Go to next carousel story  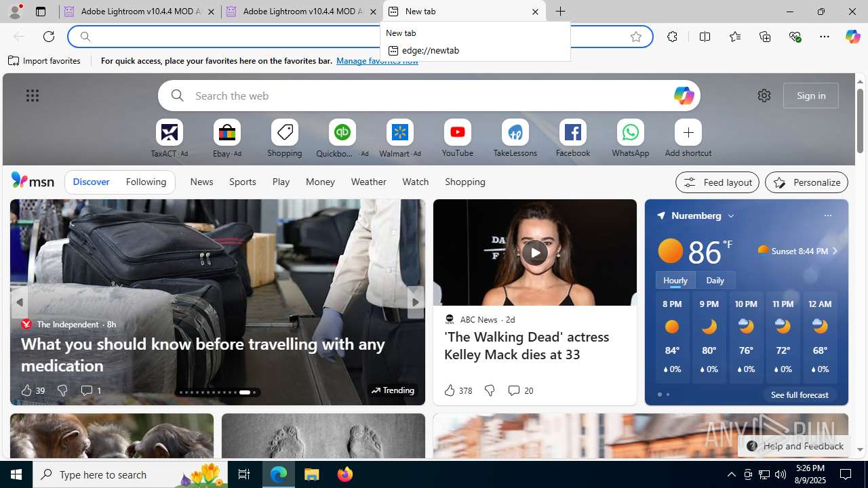click(416, 302)
